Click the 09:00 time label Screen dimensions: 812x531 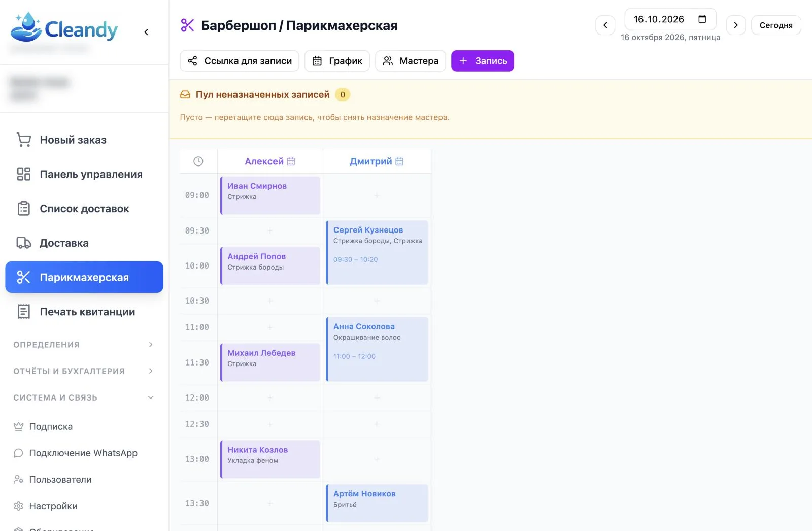197,195
